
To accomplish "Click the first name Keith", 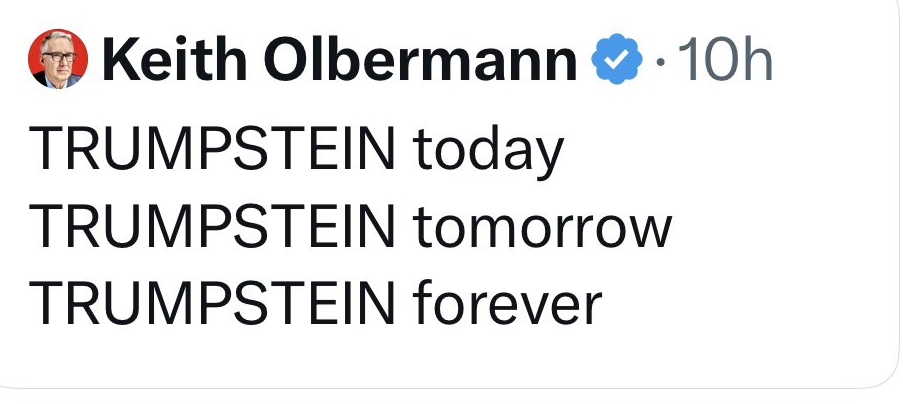I will [174, 59].
